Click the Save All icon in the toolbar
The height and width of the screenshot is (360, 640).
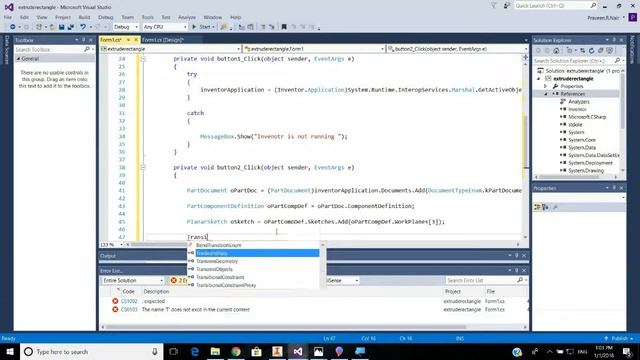71,27
